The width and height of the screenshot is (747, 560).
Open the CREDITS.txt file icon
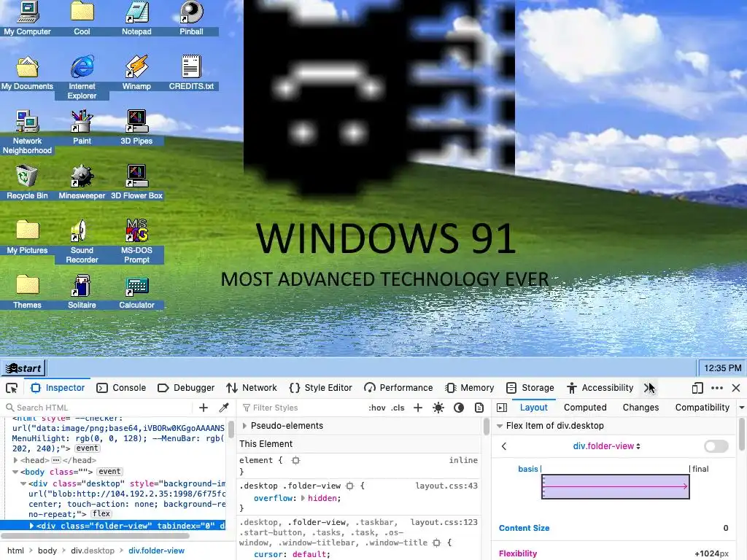(192, 72)
